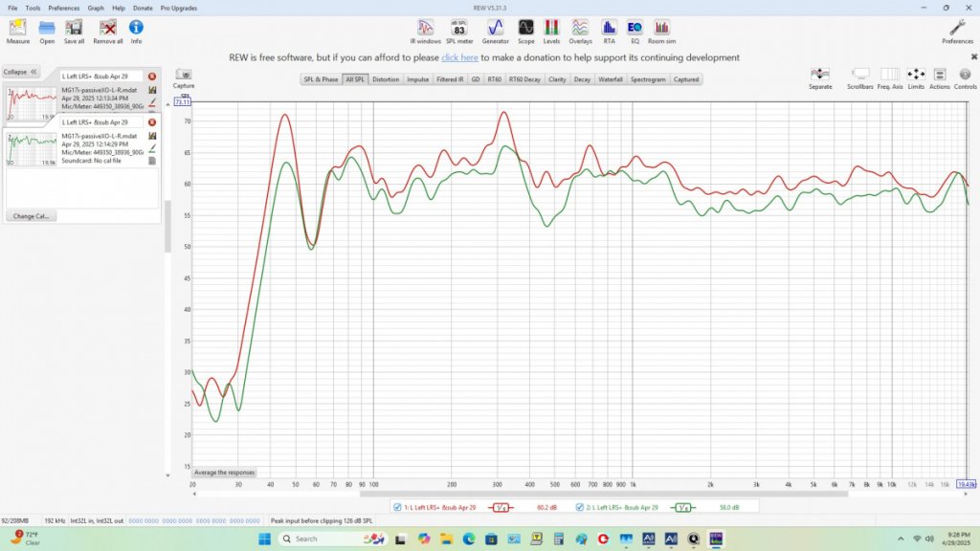Open the Tools menu
This screenshot has width=980, height=551.
tap(33, 8)
